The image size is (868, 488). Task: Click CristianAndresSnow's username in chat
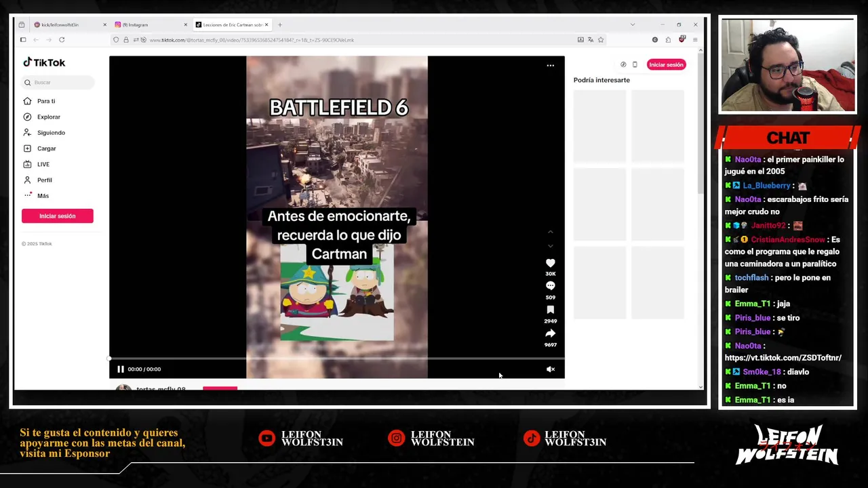[788, 239]
